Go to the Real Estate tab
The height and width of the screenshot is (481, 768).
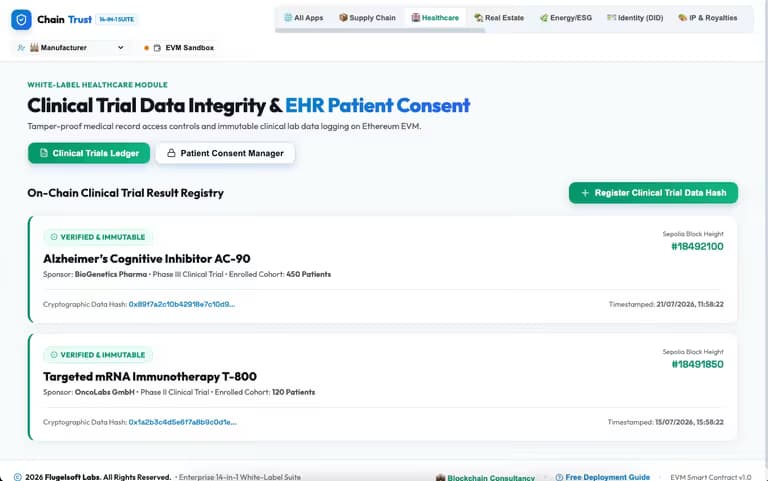[x=499, y=18]
